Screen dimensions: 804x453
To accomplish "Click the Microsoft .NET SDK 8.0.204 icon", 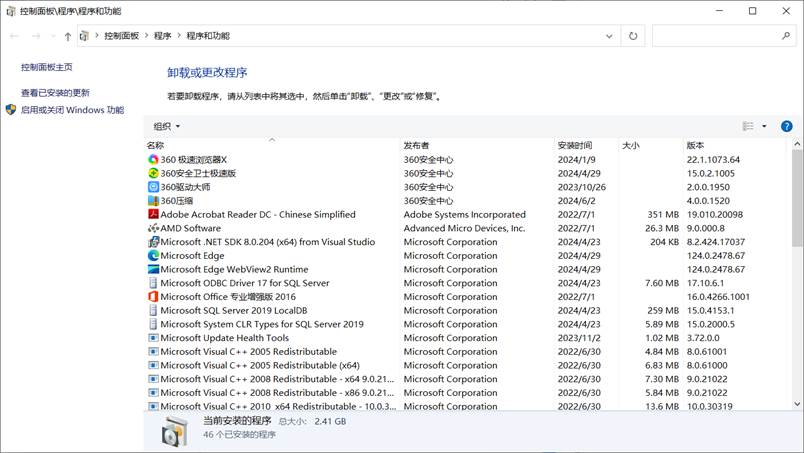I will pyautogui.click(x=153, y=242).
